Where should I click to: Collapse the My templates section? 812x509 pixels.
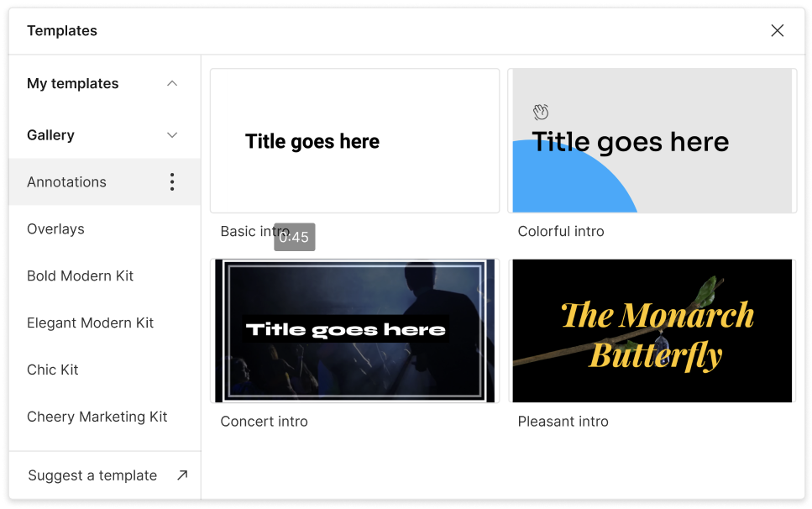tap(172, 83)
